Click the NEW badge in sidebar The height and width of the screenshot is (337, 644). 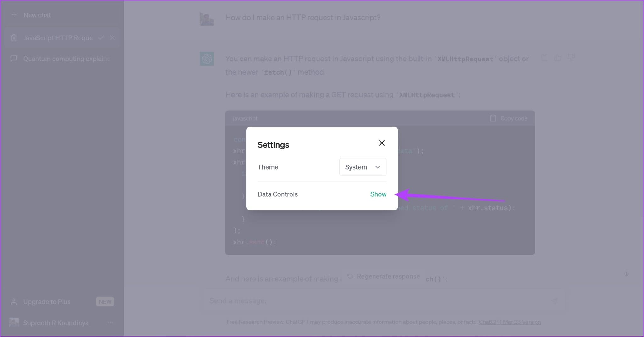click(x=105, y=302)
